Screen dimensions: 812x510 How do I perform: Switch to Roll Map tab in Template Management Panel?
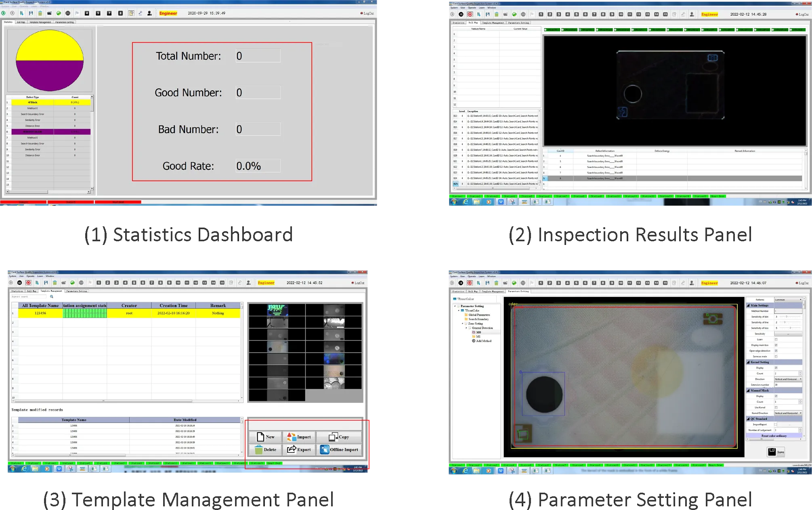pyautogui.click(x=31, y=291)
